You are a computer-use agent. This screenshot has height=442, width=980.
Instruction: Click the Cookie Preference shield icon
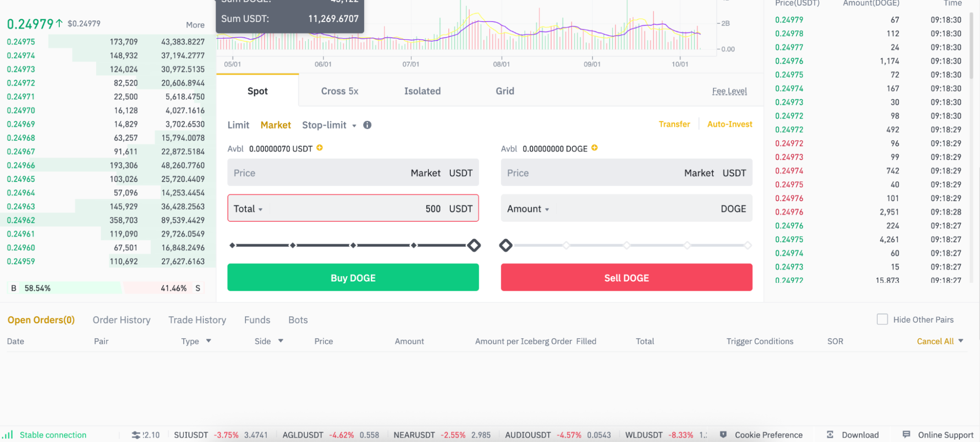724,434
